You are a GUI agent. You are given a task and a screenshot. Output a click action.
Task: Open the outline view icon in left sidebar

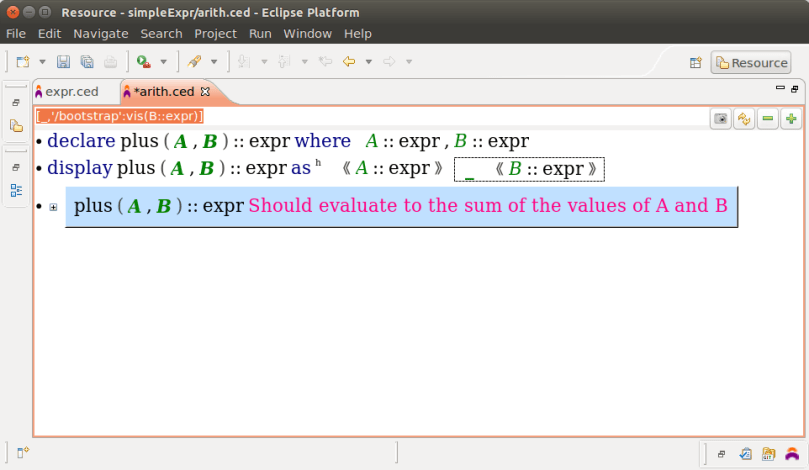pos(16,190)
